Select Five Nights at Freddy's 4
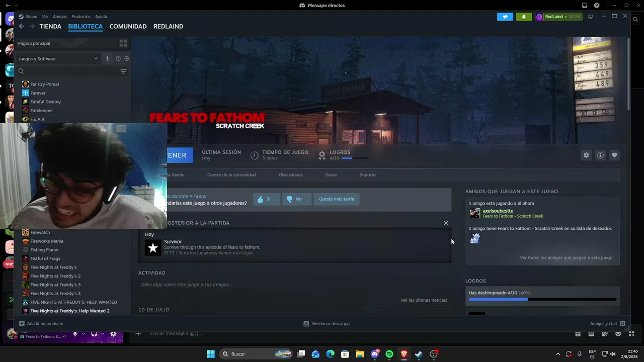This screenshot has height=362, width=644. [55, 294]
